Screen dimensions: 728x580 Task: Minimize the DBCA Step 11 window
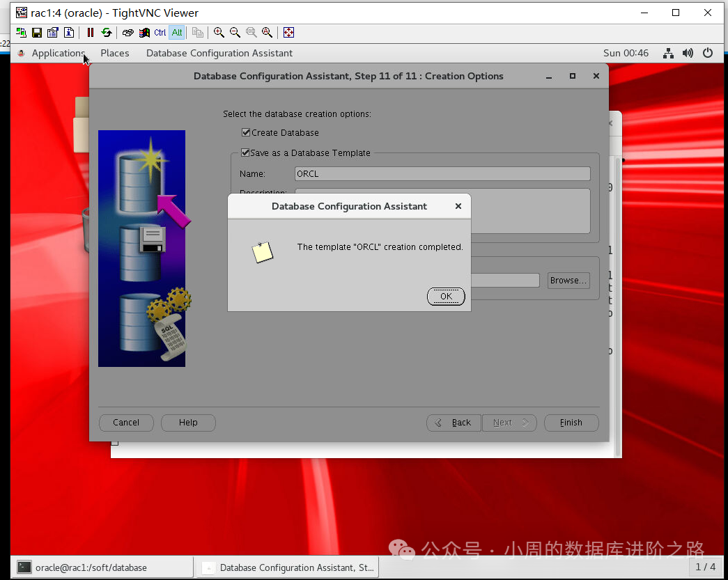[549, 76]
